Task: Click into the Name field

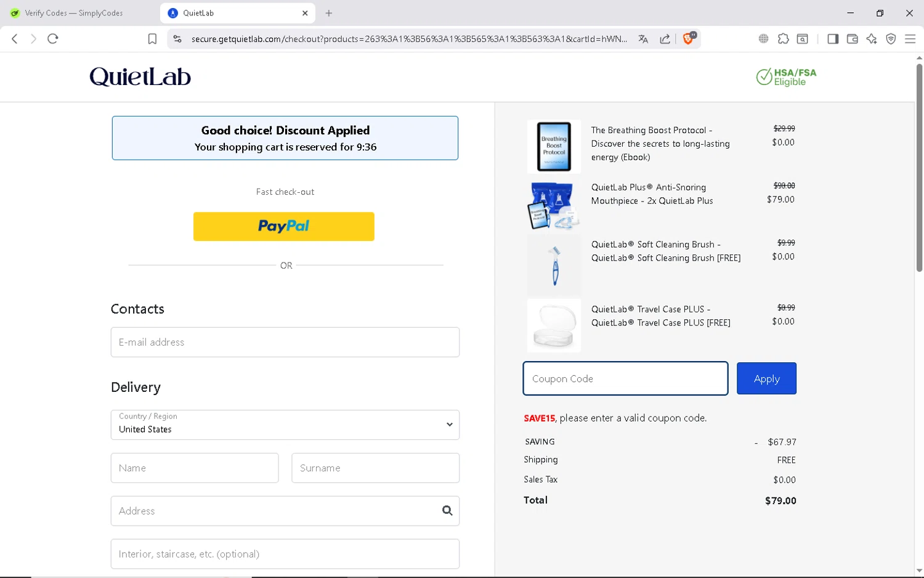Action: pos(195,468)
